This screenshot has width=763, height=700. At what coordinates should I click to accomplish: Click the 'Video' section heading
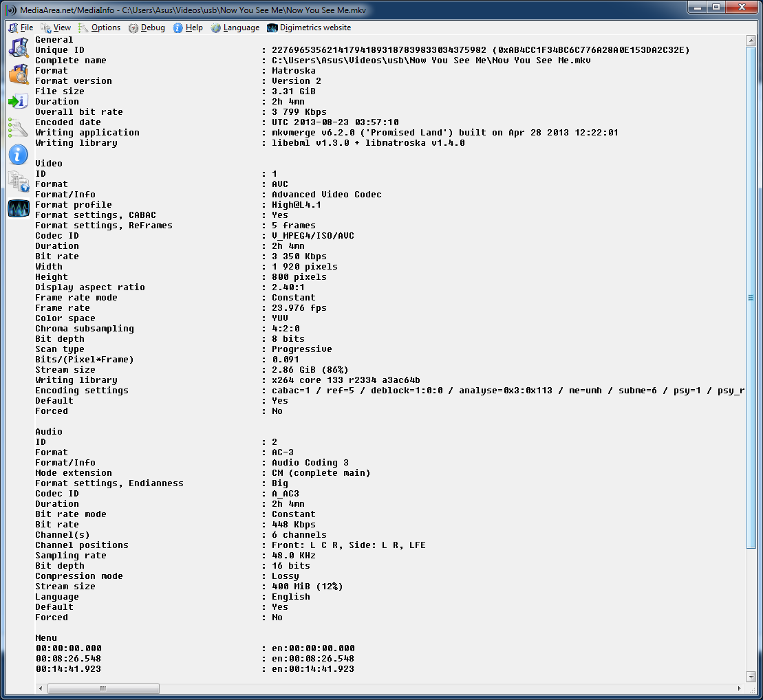(x=49, y=164)
